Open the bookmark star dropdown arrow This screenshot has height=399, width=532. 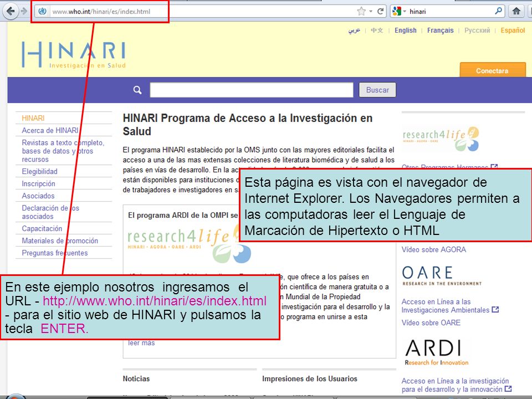371,11
